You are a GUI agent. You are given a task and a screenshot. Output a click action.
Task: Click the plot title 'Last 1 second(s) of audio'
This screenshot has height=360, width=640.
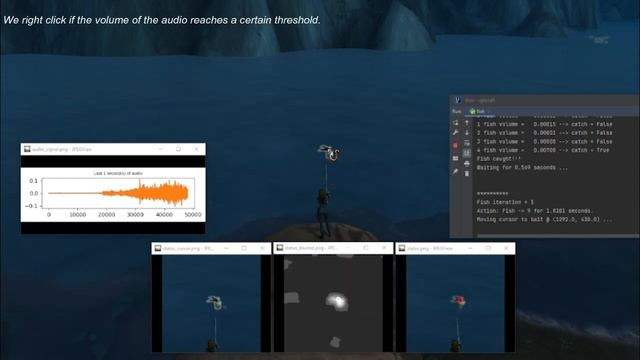118,173
